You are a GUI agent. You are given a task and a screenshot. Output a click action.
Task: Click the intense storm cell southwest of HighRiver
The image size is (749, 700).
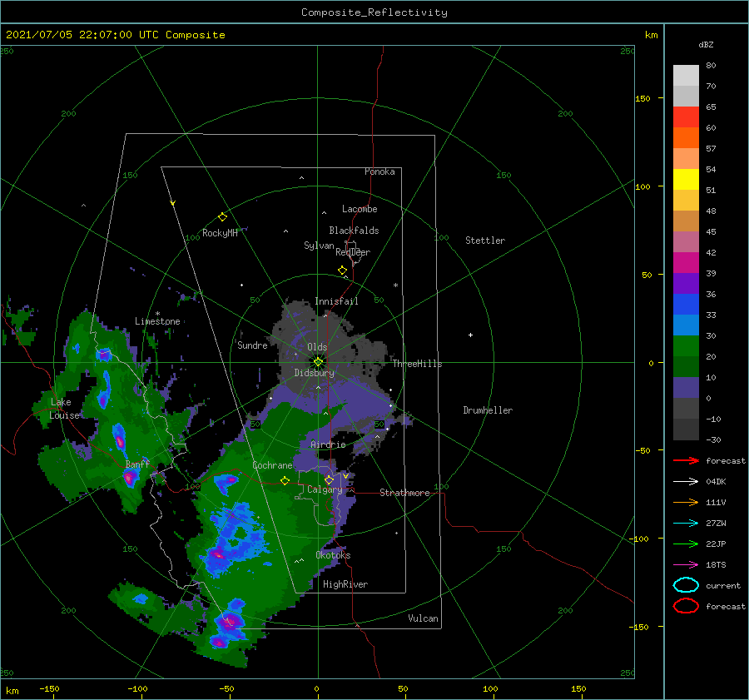click(230, 621)
